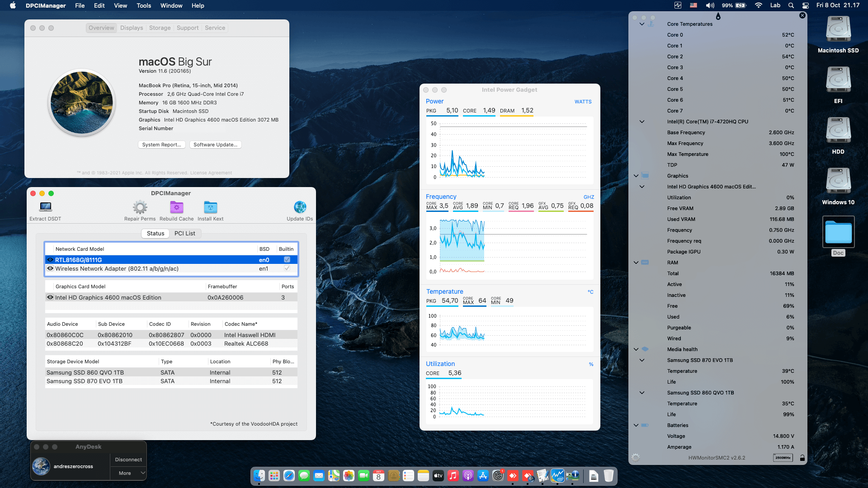Open System Preferences in the Dock
Screen dimensions: 868x488
point(498,475)
